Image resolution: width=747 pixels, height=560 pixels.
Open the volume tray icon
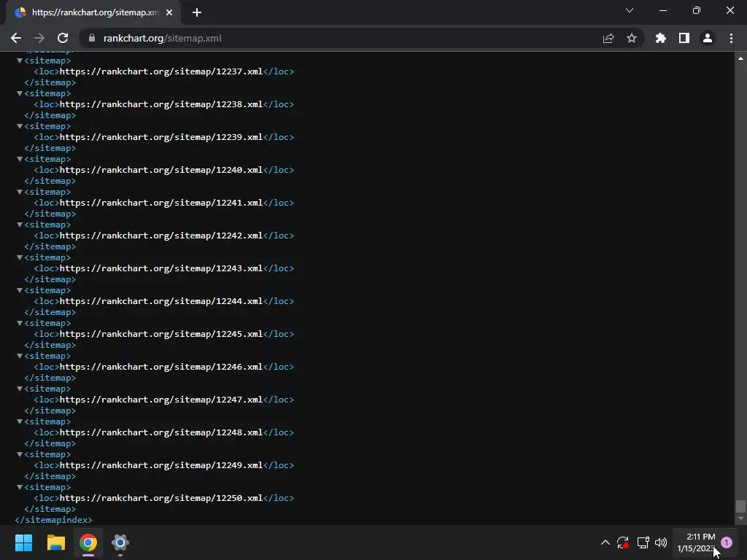[661, 542]
